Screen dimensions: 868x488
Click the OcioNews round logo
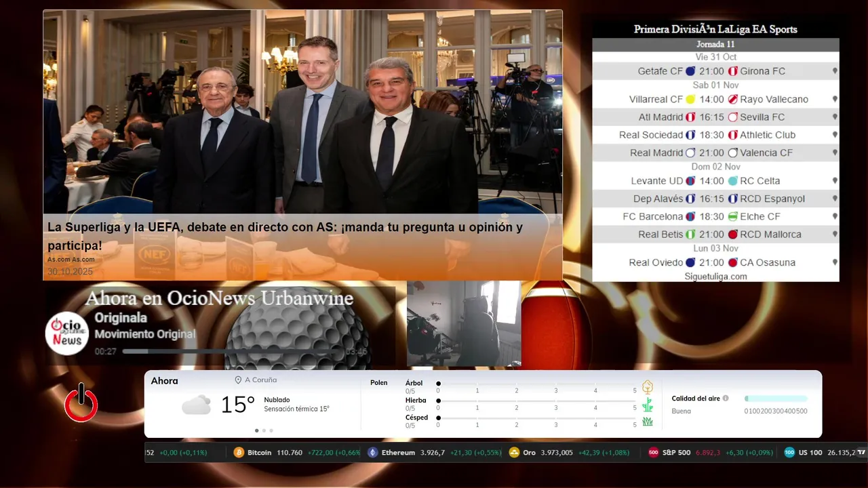pos(67,333)
